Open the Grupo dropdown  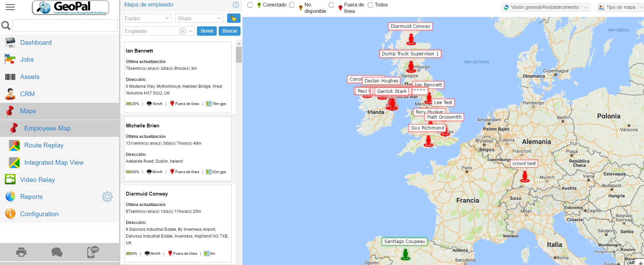pos(199,18)
